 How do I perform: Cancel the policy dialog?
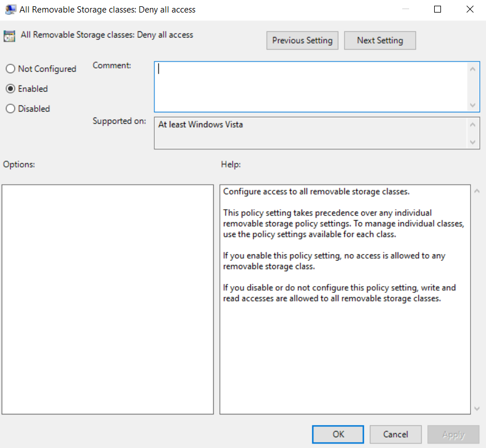pos(395,434)
